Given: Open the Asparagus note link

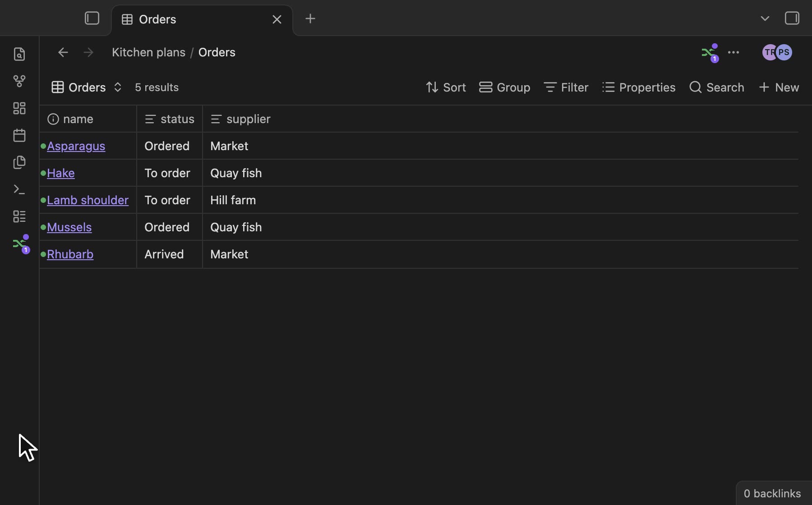Looking at the screenshot, I should click(x=76, y=146).
